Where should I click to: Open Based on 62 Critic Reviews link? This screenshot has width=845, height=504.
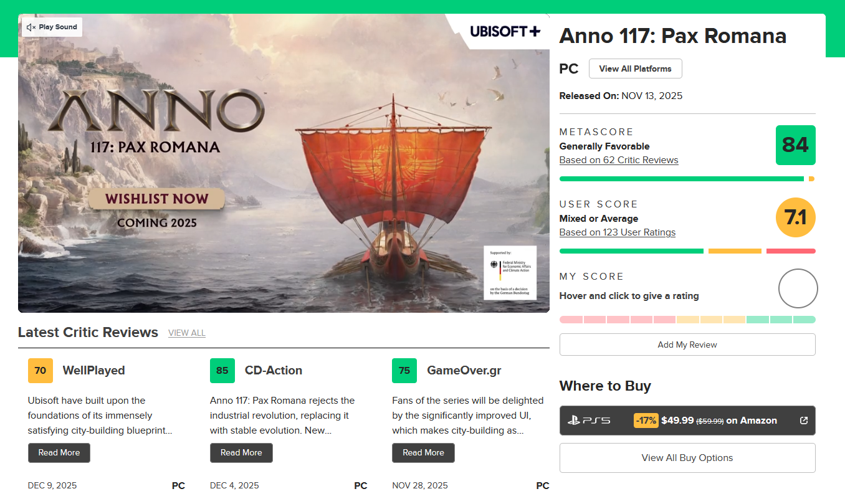click(x=619, y=160)
